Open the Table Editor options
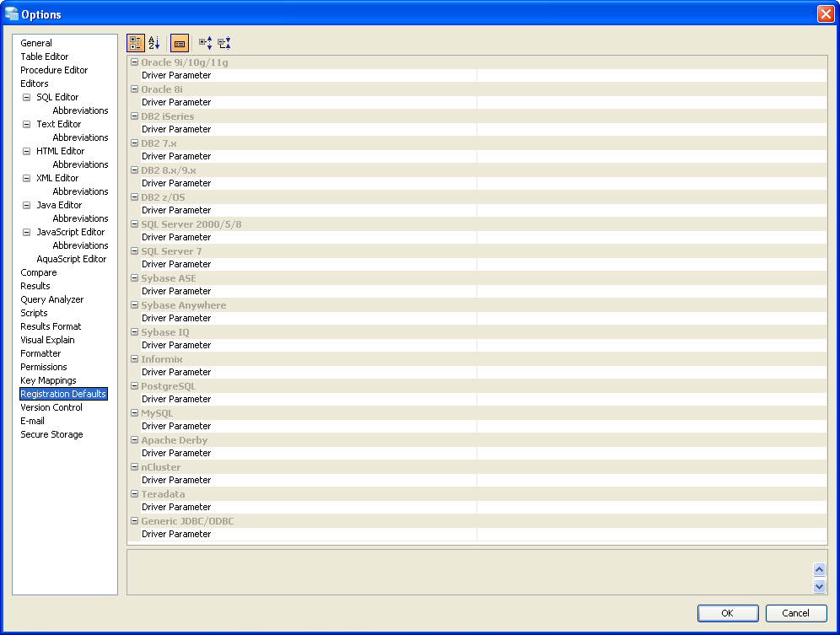Image resolution: width=840 pixels, height=635 pixels. tap(45, 57)
